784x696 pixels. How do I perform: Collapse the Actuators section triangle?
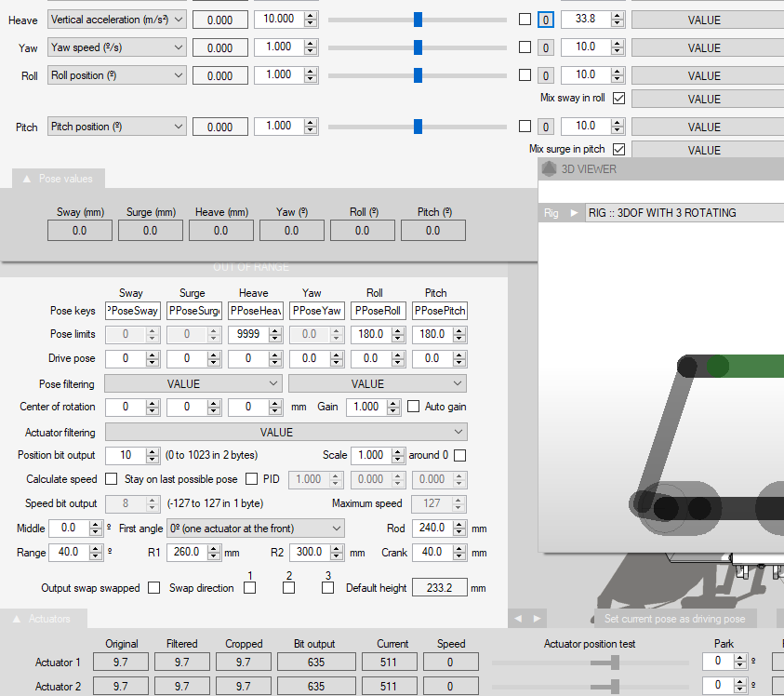pyautogui.click(x=16, y=619)
